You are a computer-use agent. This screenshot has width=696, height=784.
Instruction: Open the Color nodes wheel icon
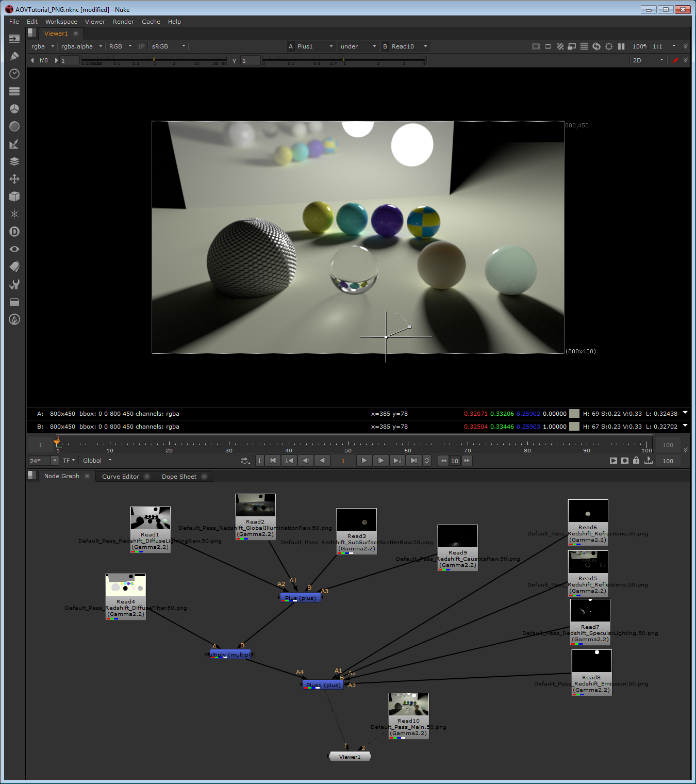coord(14,109)
